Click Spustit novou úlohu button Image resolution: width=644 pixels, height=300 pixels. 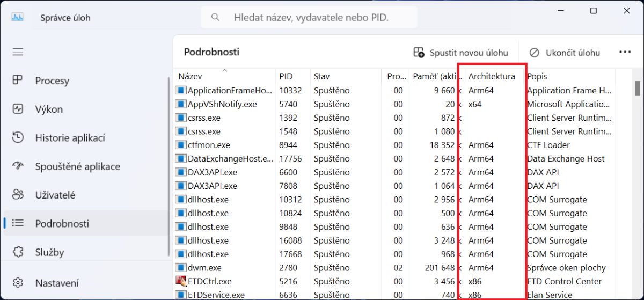[x=460, y=53]
